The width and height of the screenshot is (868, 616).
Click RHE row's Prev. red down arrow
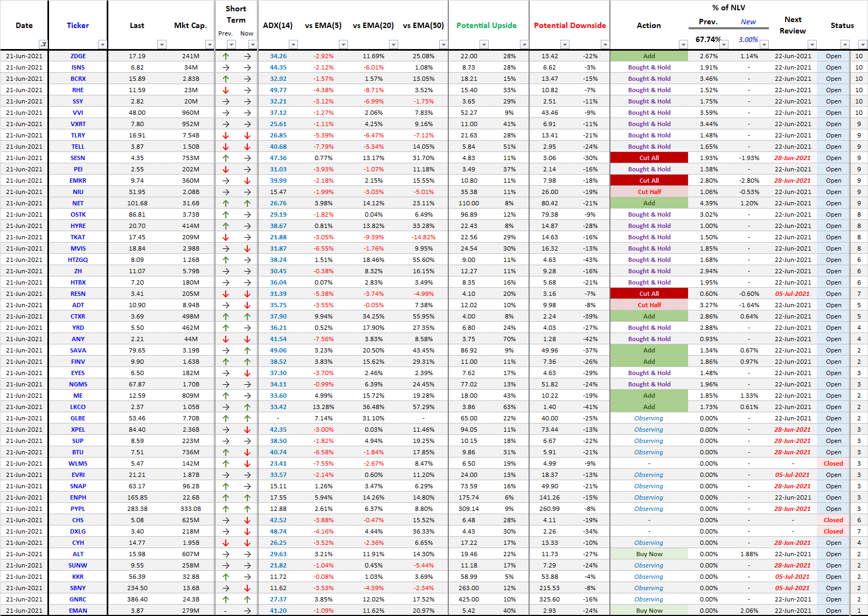pos(226,90)
